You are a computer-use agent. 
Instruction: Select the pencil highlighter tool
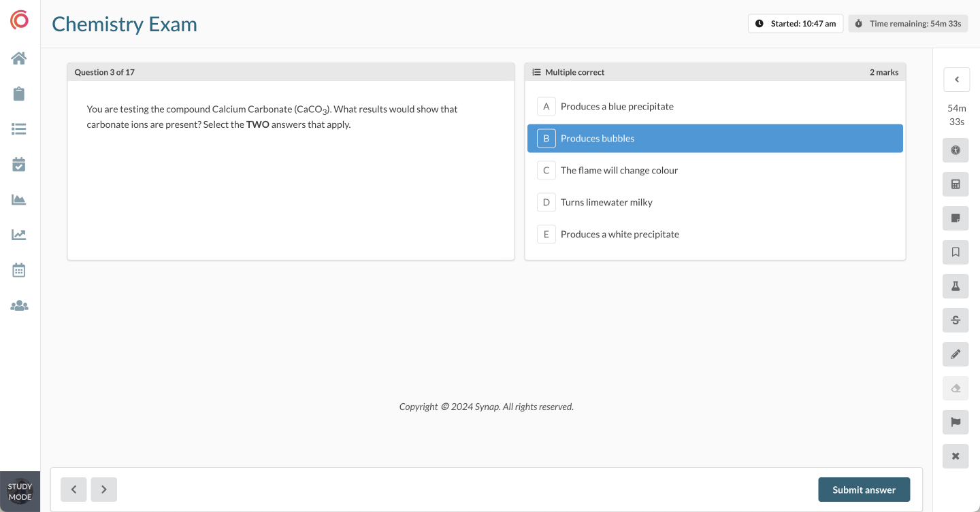(x=955, y=354)
